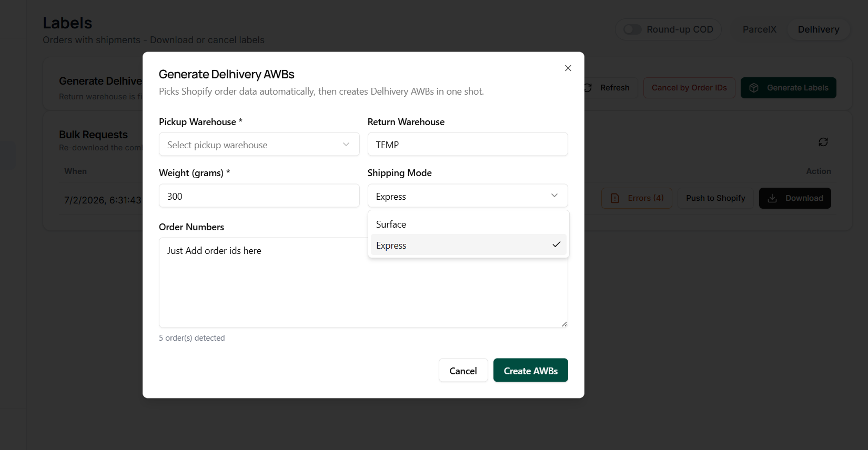The width and height of the screenshot is (868, 450).
Task: Click the checkmark next to Express option
Action: click(x=556, y=244)
